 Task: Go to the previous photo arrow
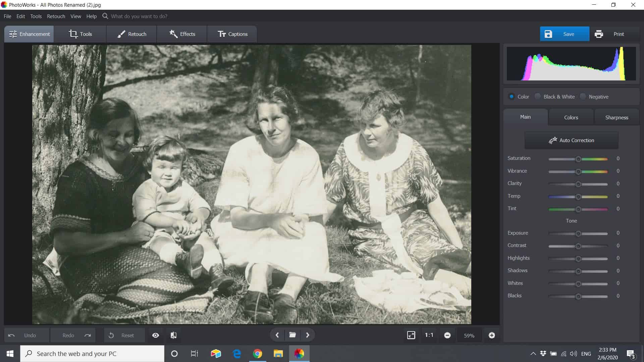click(x=277, y=335)
